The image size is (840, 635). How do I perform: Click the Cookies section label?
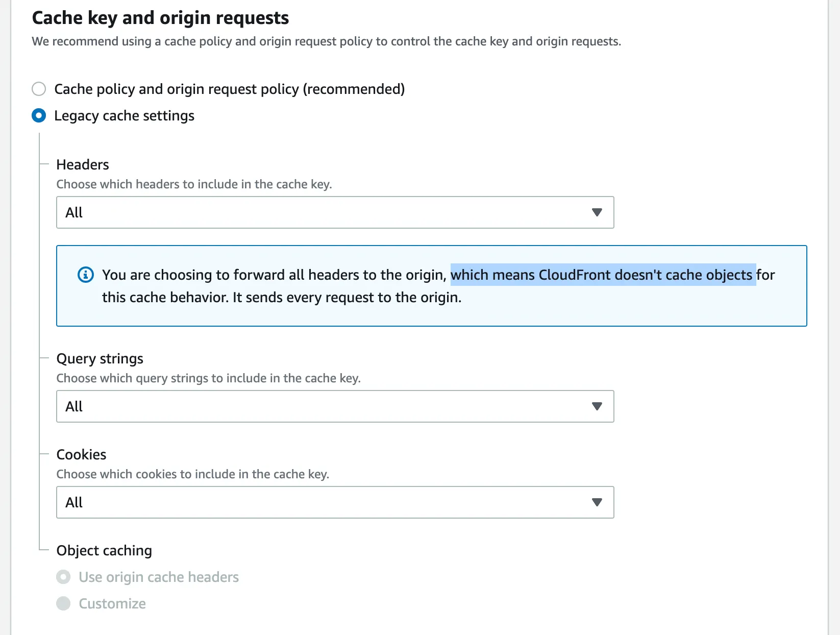pos(82,454)
